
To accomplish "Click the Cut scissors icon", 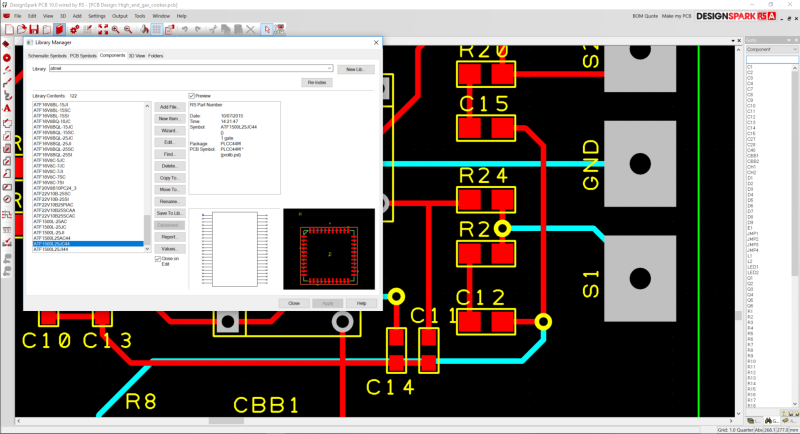I will coord(213,30).
